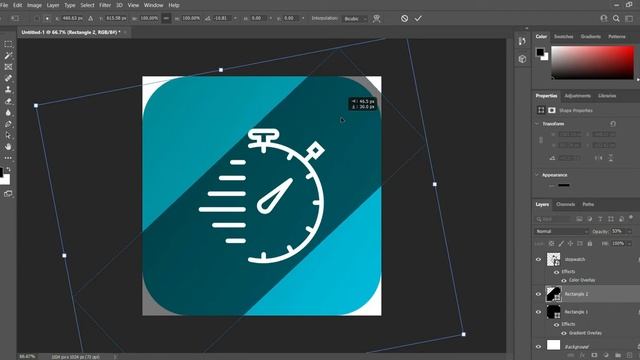Toggle Rectangle 1 Effects visibility eye

pyautogui.click(x=556, y=324)
